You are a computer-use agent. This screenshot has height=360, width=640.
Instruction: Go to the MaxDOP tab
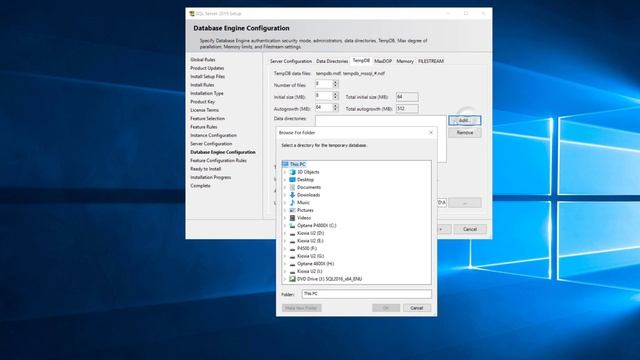tap(383, 61)
